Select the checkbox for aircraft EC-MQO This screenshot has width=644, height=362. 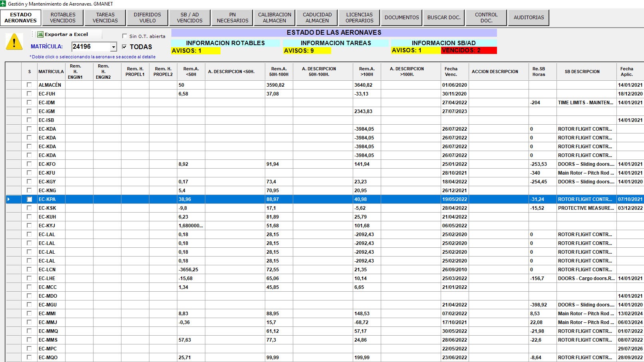coord(29,357)
